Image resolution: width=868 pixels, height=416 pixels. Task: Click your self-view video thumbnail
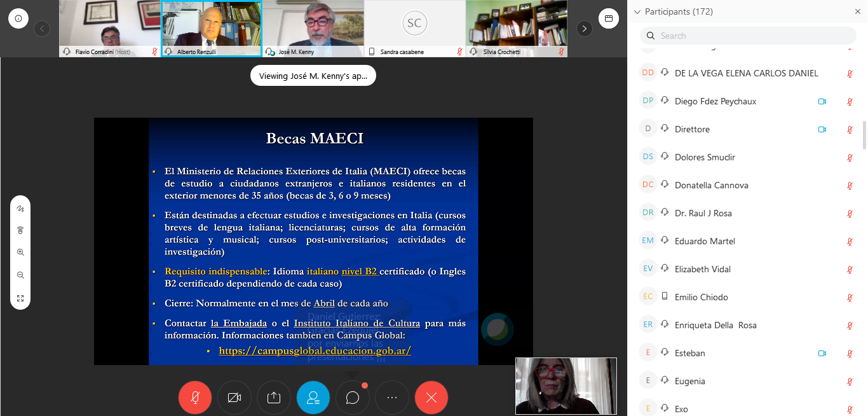566,386
